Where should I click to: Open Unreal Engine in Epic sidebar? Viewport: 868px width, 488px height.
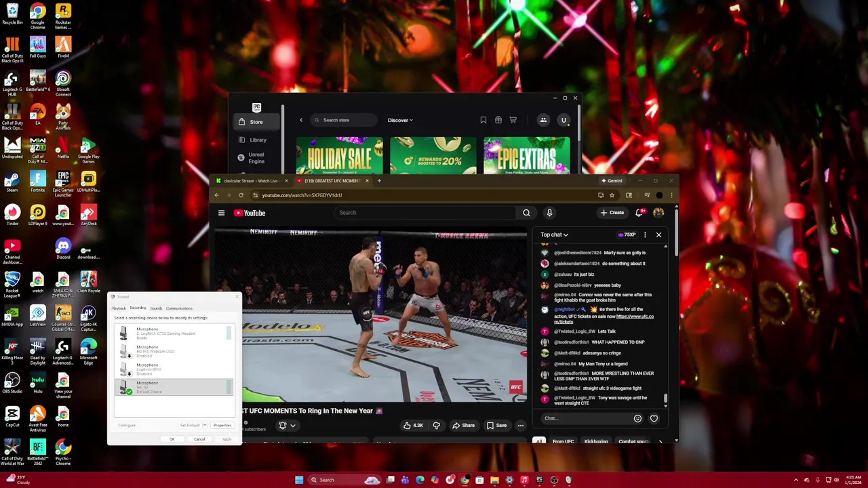pos(256,157)
